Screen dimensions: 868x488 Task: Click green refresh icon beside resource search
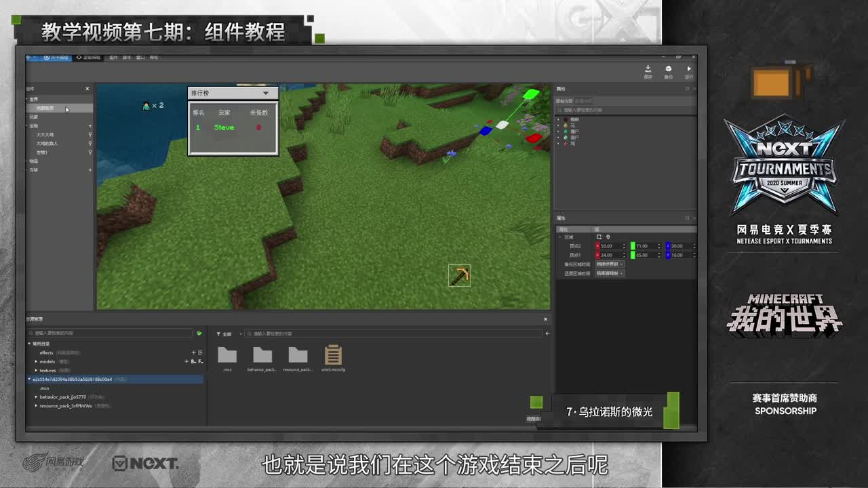pyautogui.click(x=199, y=333)
